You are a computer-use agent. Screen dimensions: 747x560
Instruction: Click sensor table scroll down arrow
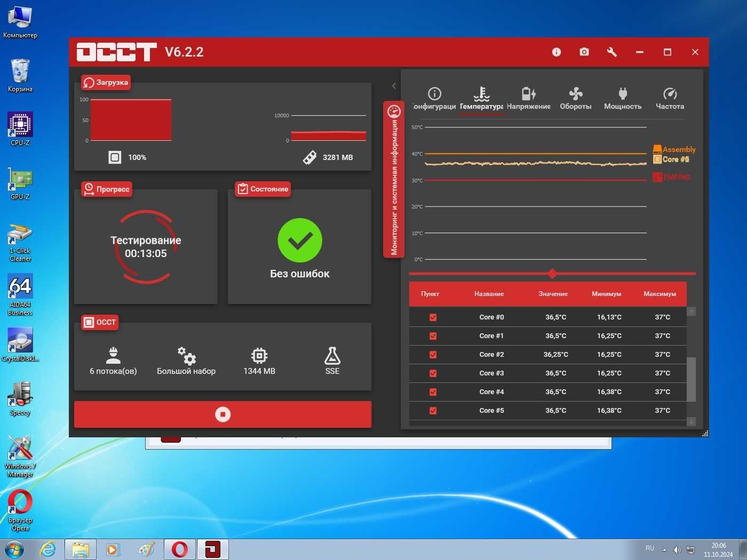point(691,421)
